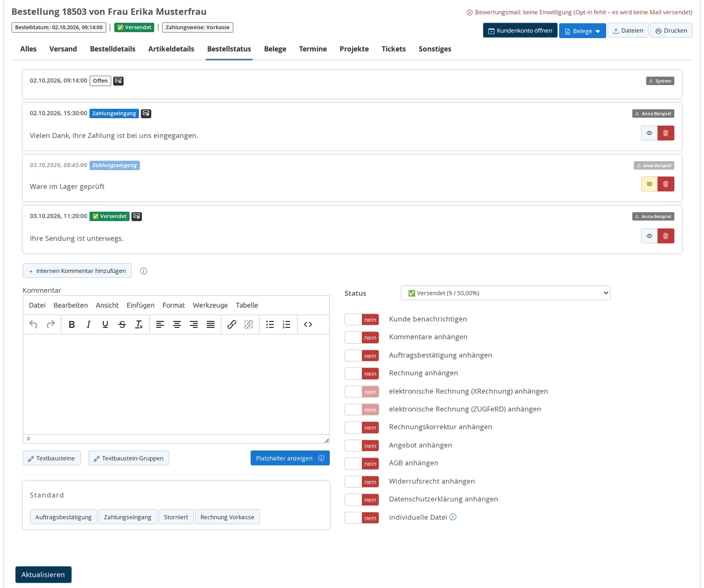Open the Einfügen editor menu
This screenshot has height=588, width=704.
click(140, 305)
